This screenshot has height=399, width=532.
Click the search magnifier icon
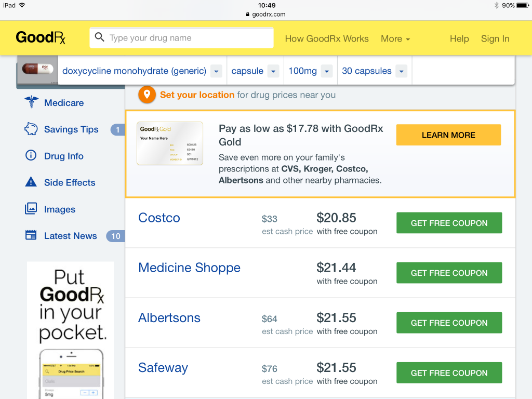coord(100,37)
